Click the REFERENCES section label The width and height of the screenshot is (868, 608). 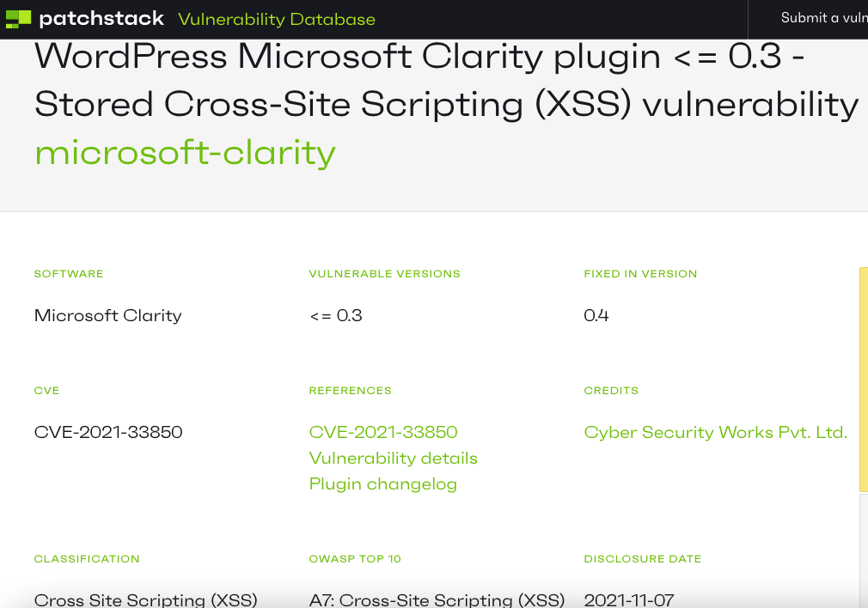tap(350, 391)
